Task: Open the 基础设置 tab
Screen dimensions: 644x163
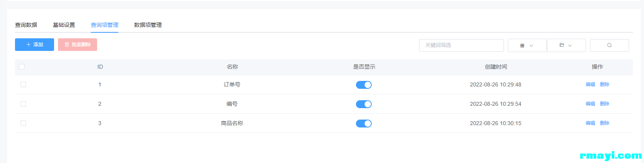Action: (x=64, y=25)
